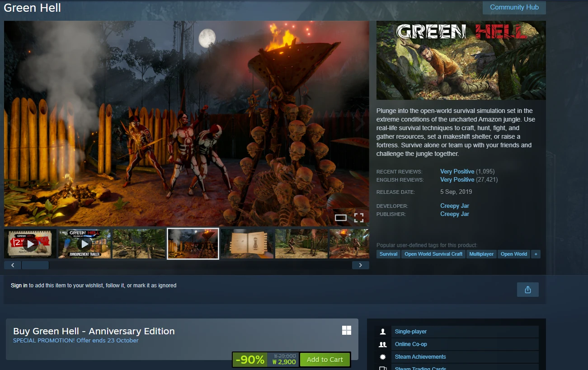Click the Windows platform icon
This screenshot has width=588, height=370.
pos(347,330)
